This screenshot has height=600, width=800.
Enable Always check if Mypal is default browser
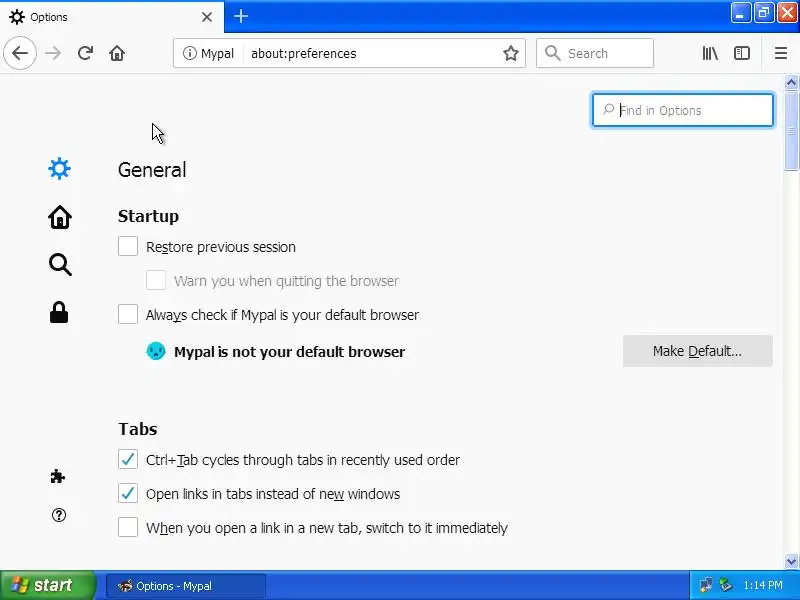pyautogui.click(x=128, y=314)
